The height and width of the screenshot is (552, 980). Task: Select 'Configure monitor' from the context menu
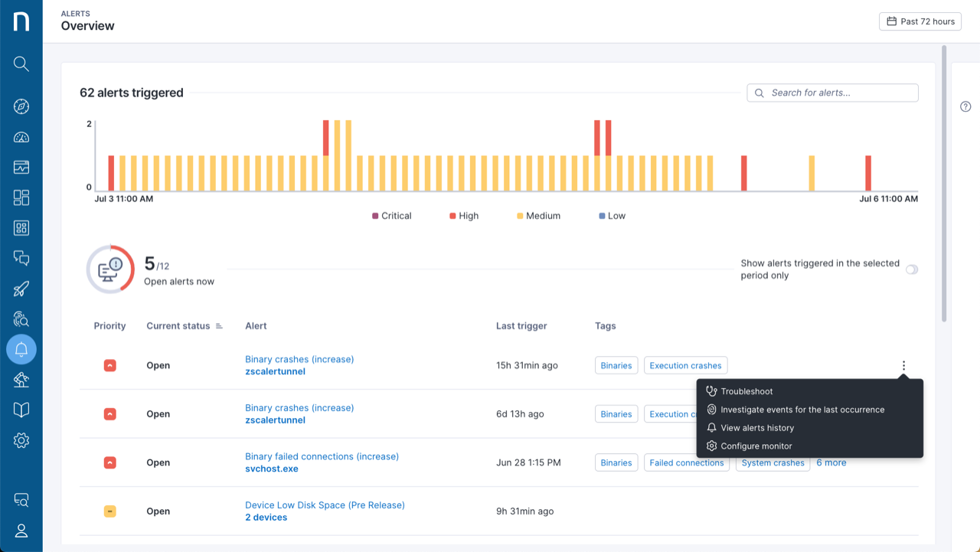(x=756, y=446)
